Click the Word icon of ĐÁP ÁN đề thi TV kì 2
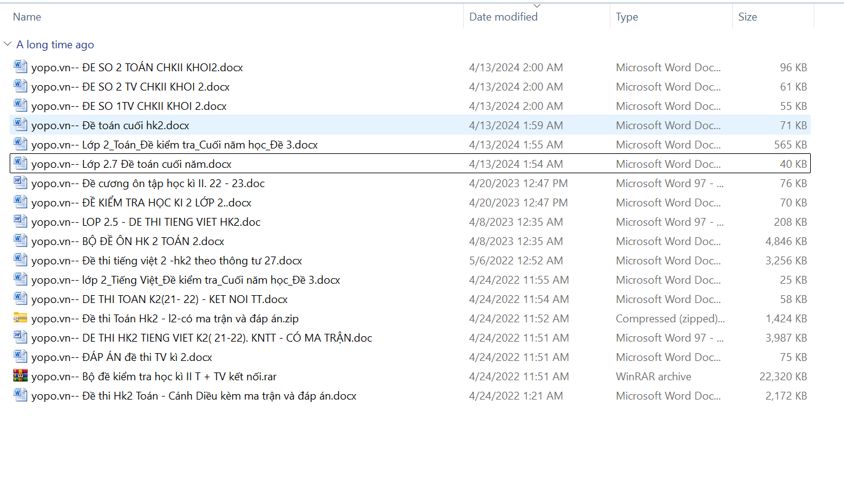Image resolution: width=844 pixels, height=504 pixels. tap(21, 357)
